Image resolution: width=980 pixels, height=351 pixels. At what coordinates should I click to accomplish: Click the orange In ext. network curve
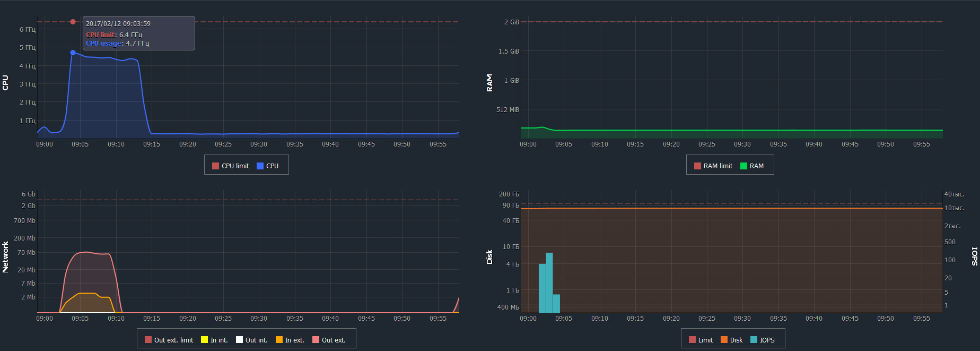coord(87,293)
